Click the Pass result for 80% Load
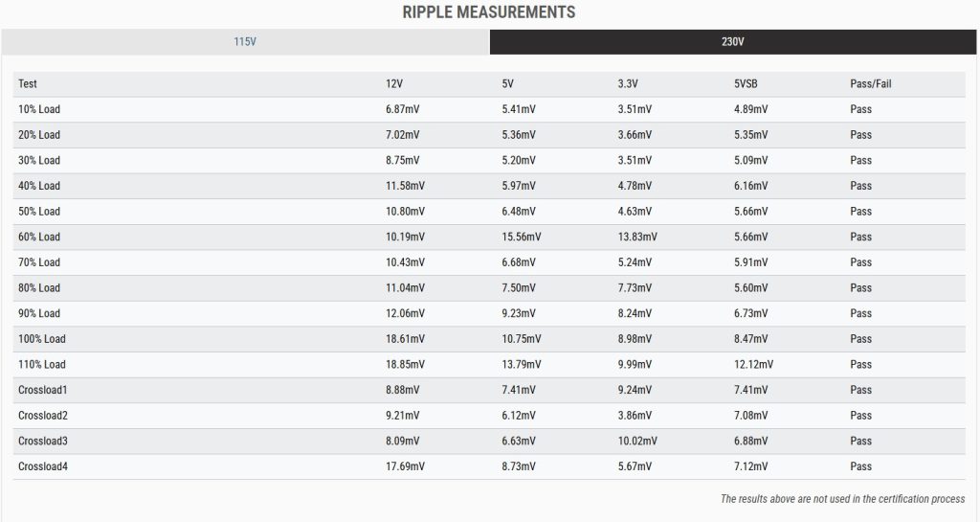 pos(860,288)
